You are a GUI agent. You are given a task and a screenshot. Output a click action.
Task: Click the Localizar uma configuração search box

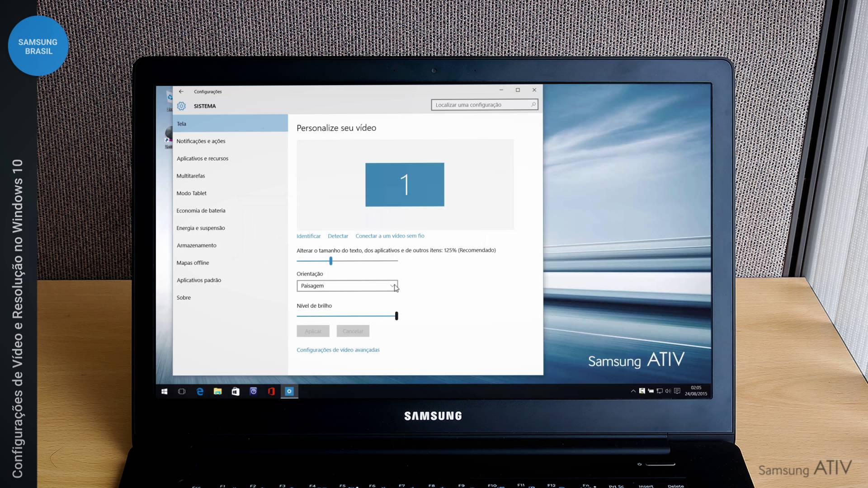[484, 105]
